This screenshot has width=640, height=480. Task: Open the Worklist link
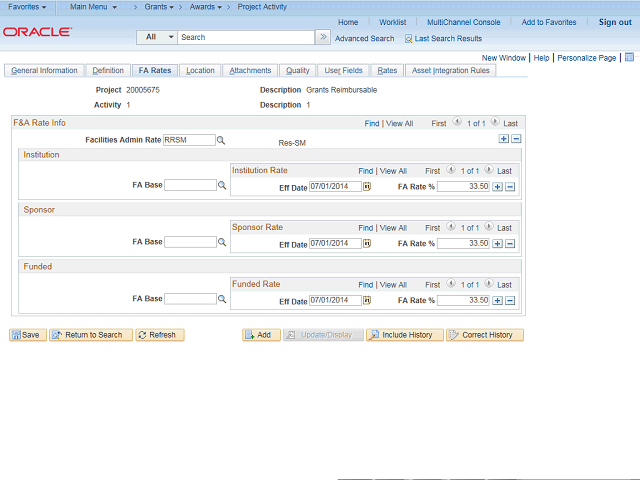(392, 22)
